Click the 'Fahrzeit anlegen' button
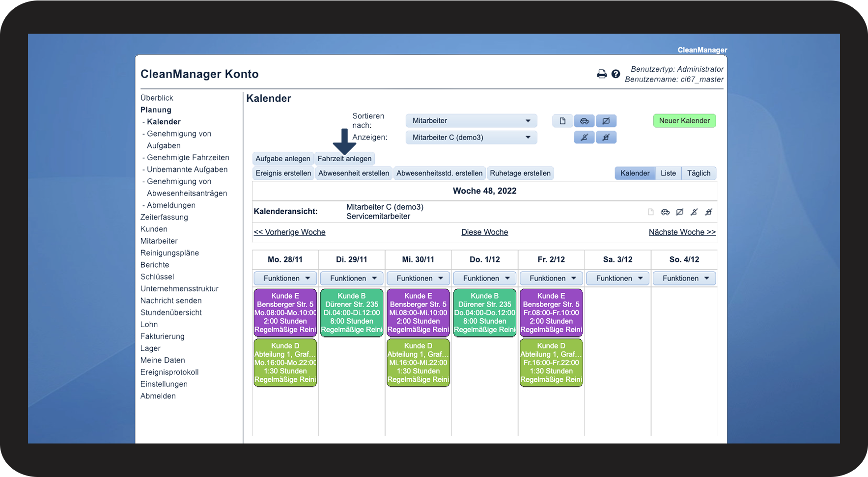Image resolution: width=868 pixels, height=477 pixels. pos(344,159)
